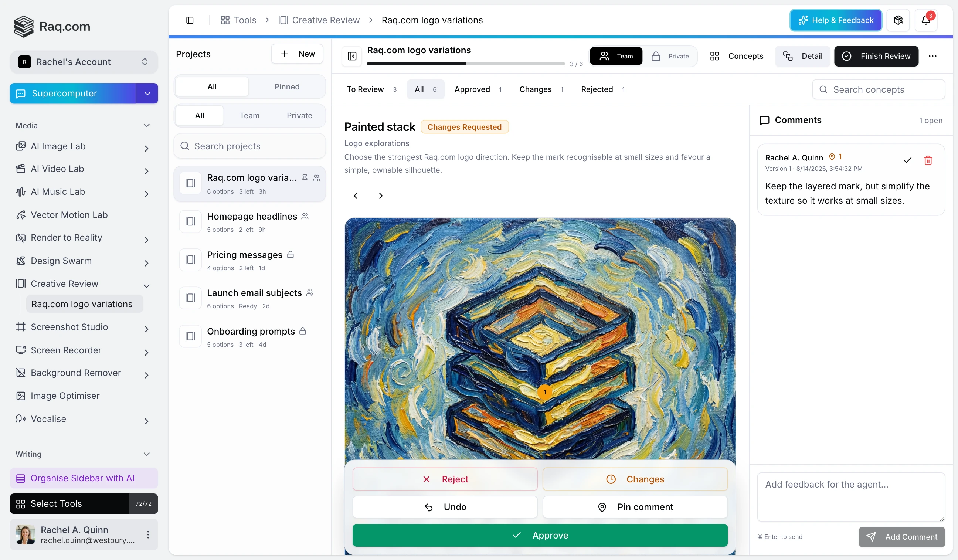Select the Approved tab
958x560 pixels.
click(478, 89)
